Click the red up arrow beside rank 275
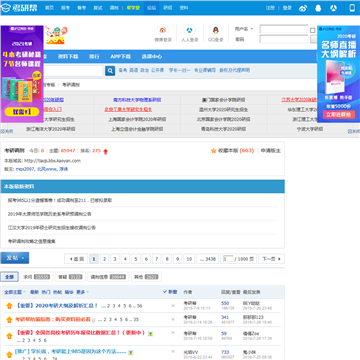360x360 pixels. coord(106,151)
